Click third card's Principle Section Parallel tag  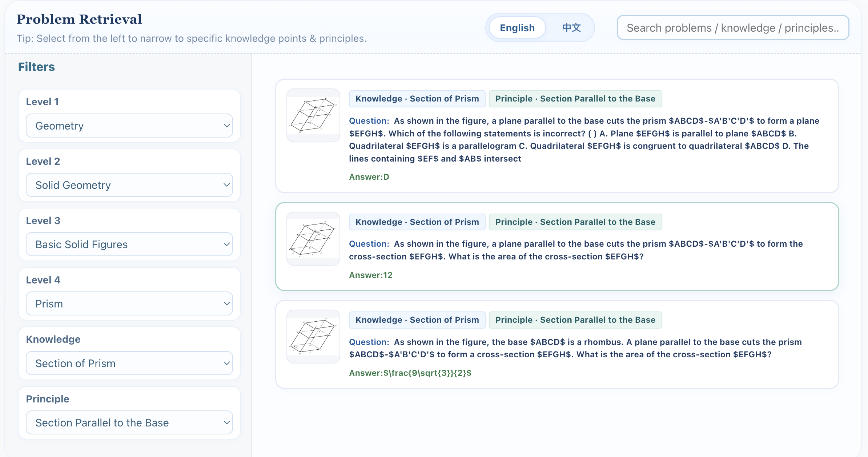pyautogui.click(x=575, y=320)
